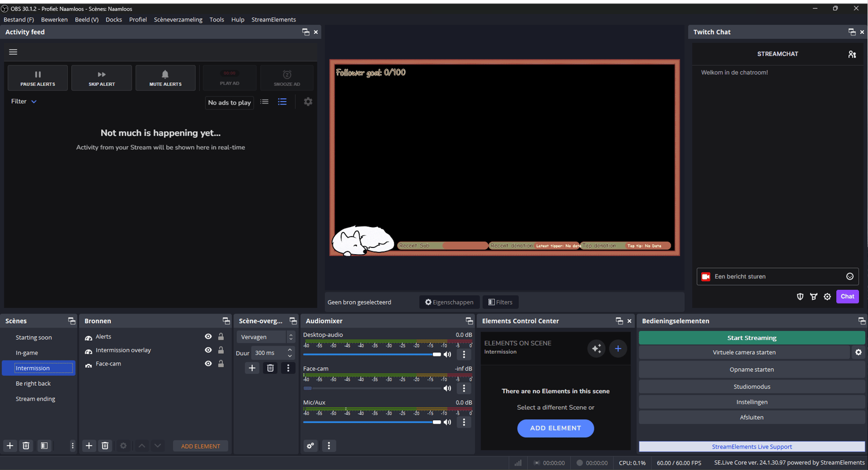
Task: Open the Scèneverzameling menu
Action: point(178,19)
